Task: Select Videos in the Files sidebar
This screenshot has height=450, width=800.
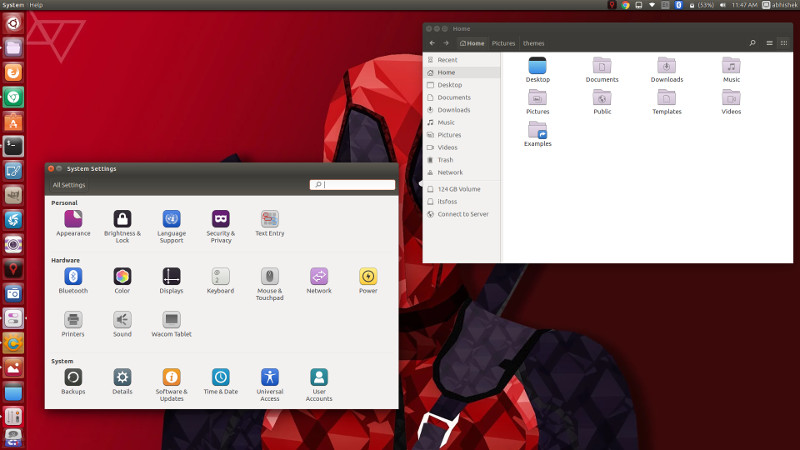Action: pyautogui.click(x=462, y=147)
